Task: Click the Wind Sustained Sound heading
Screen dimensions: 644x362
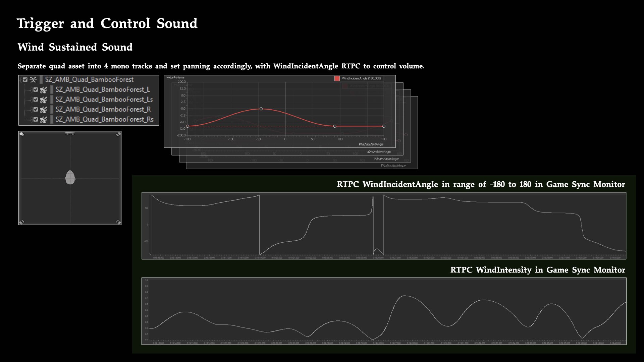Action: click(x=75, y=47)
